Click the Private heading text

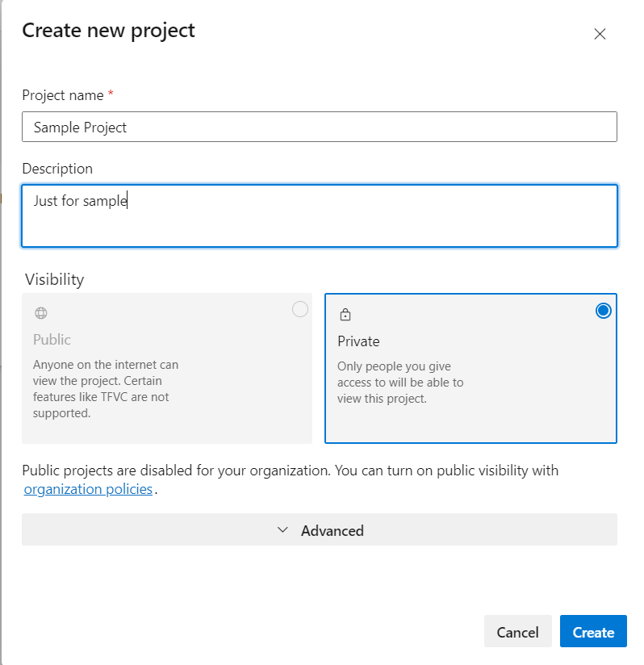[x=358, y=341]
